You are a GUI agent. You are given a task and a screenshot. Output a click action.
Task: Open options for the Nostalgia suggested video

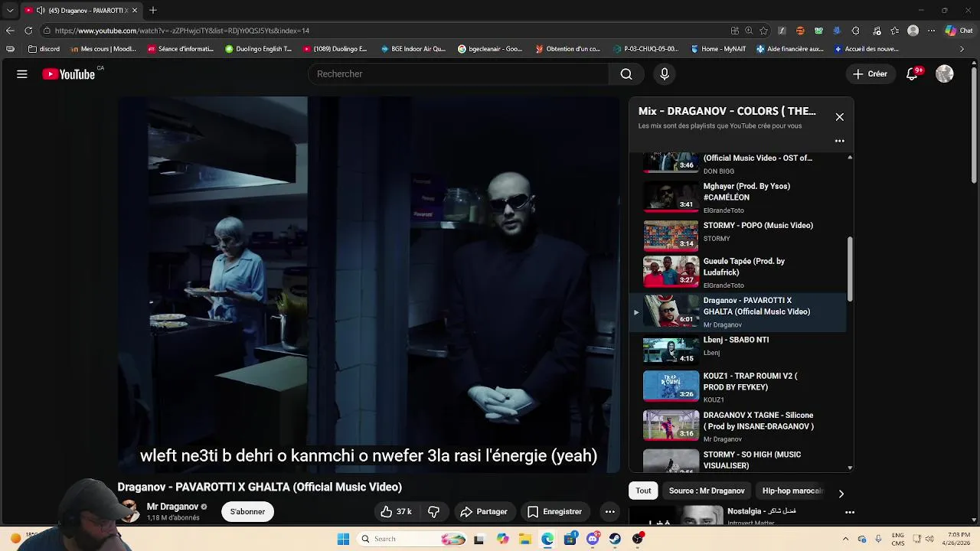[850, 512]
